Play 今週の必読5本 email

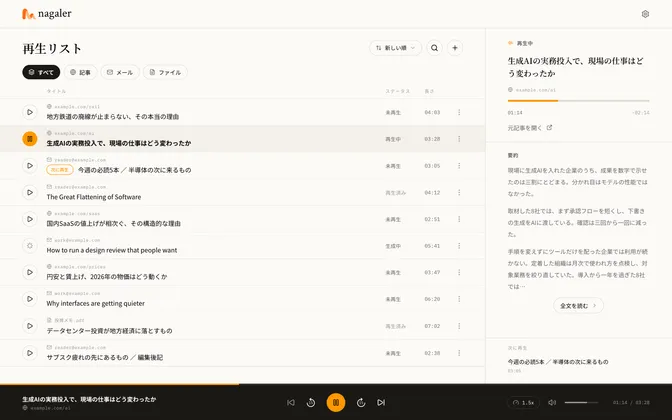coord(30,165)
